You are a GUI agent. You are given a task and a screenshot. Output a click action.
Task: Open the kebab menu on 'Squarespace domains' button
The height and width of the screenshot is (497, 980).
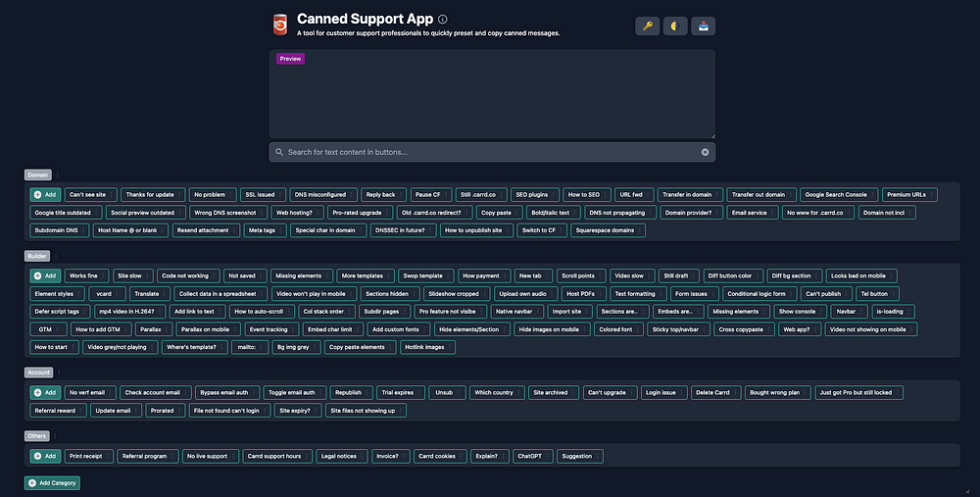tap(639, 230)
